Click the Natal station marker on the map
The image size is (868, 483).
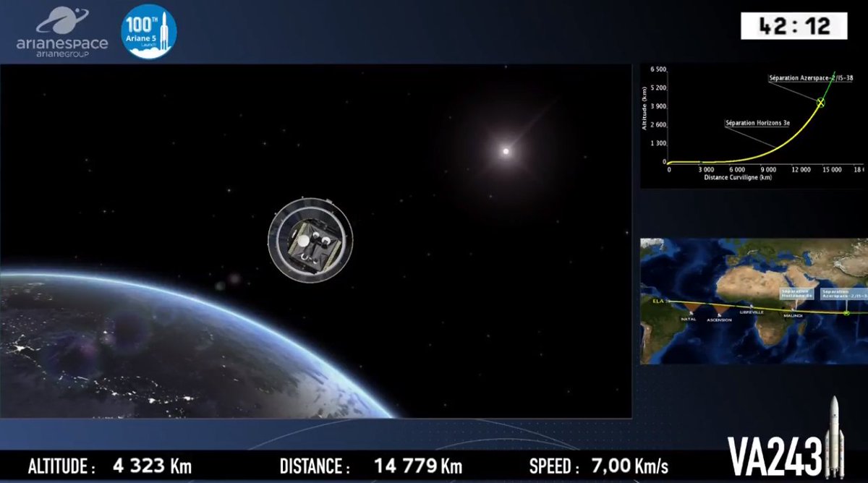pos(691,312)
